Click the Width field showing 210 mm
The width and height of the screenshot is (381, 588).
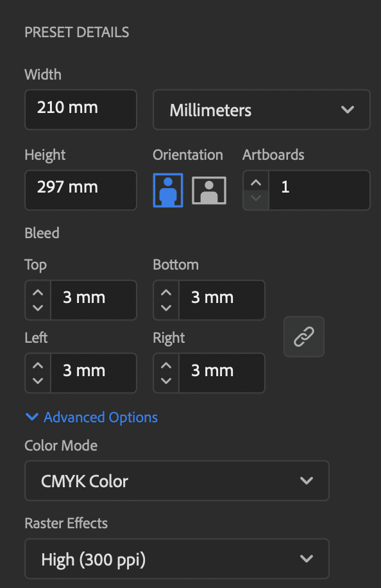pyautogui.click(x=81, y=110)
